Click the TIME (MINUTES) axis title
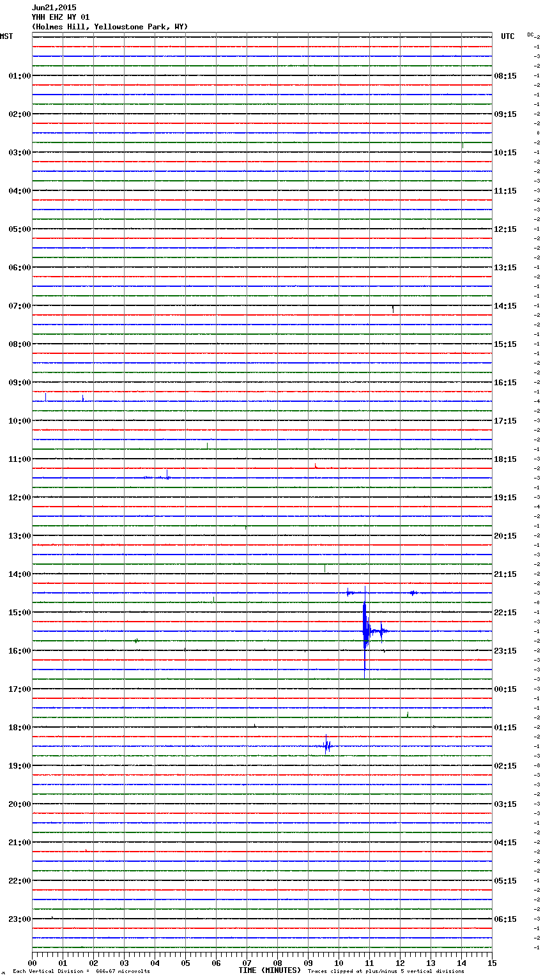This screenshot has width=543, height=980. [x=270, y=970]
